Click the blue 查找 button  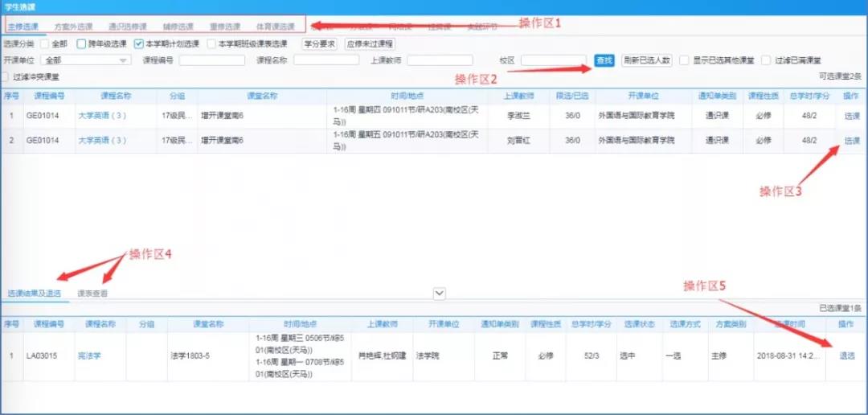point(604,60)
